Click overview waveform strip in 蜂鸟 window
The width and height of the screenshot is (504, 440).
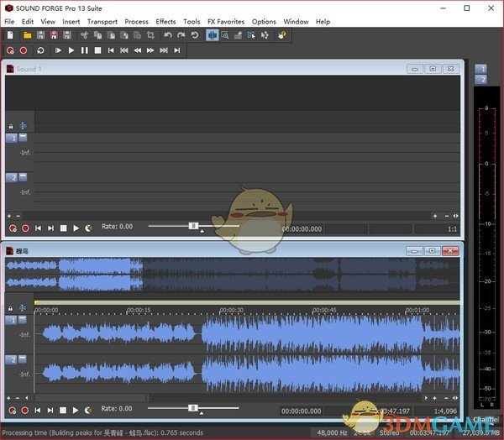232,275
